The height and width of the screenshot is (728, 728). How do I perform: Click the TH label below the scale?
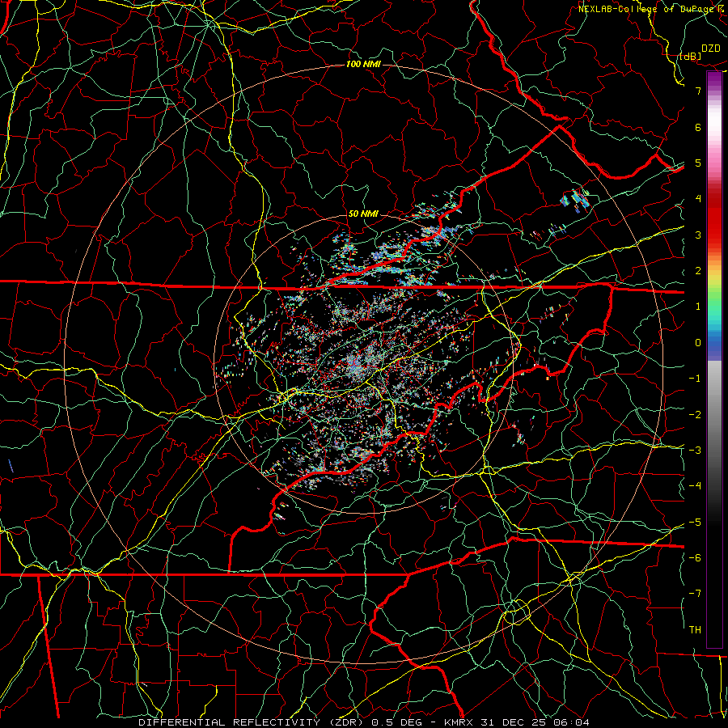[695, 630]
